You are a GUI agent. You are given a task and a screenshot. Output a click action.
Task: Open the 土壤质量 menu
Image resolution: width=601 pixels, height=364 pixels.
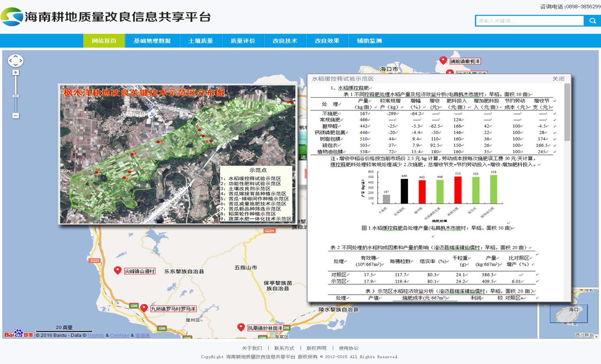[201, 41]
